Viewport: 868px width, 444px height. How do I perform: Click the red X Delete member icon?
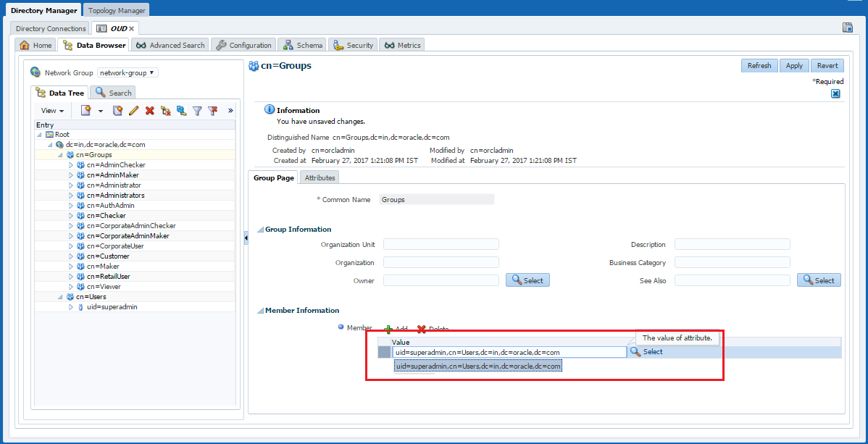[x=422, y=330]
